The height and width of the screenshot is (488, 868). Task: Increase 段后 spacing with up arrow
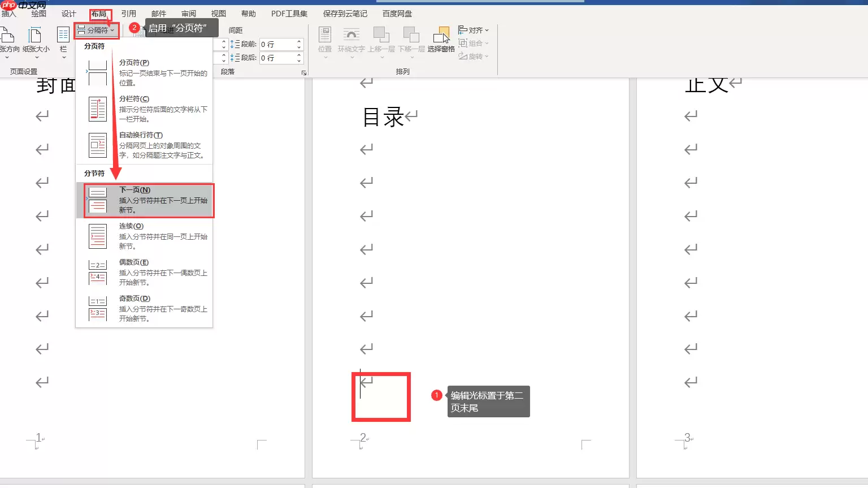pyautogui.click(x=299, y=55)
